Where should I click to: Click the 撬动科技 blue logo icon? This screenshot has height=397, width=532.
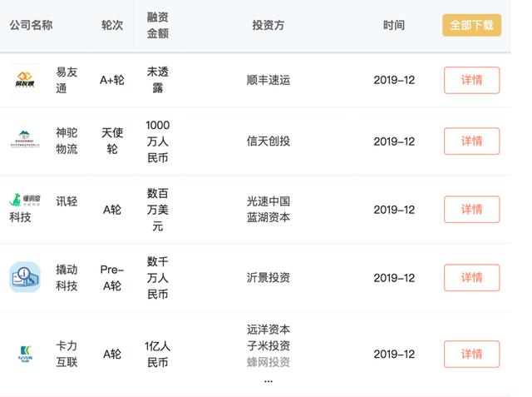(24, 277)
